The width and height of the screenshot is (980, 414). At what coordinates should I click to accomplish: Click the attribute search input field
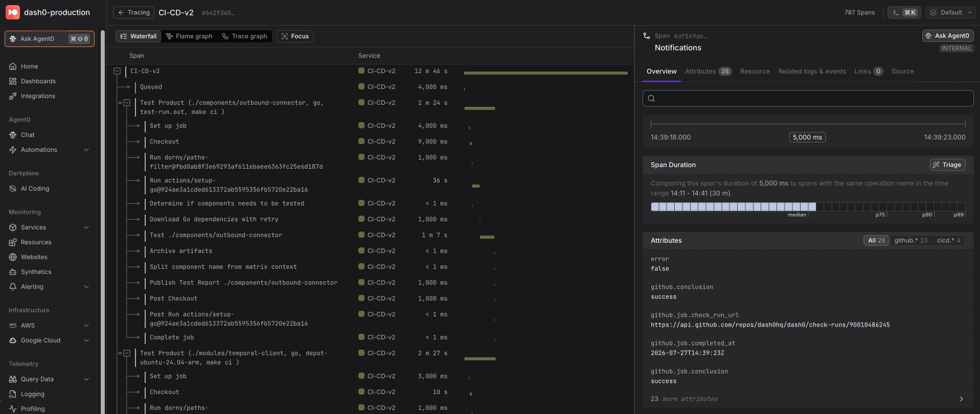coord(808,99)
